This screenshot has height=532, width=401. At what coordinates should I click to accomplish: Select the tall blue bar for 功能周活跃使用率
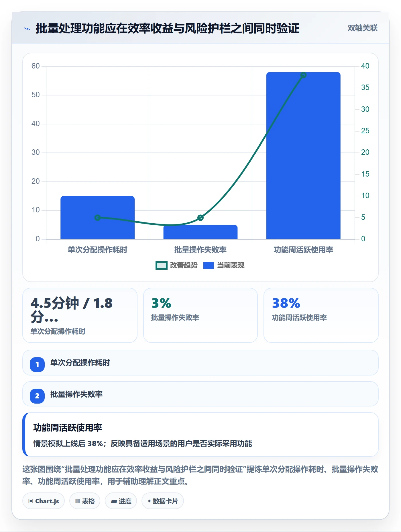coord(303,156)
